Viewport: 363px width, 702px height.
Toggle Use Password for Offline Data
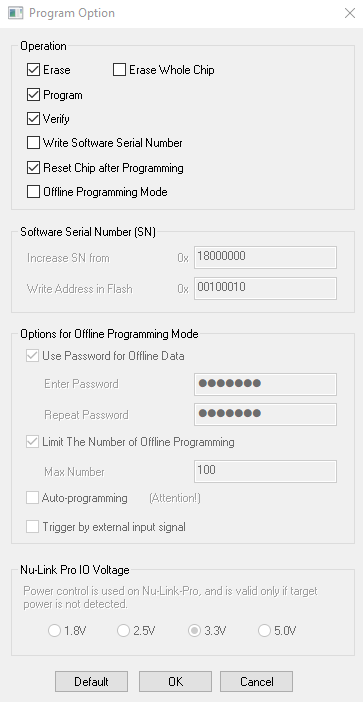click(x=32, y=356)
